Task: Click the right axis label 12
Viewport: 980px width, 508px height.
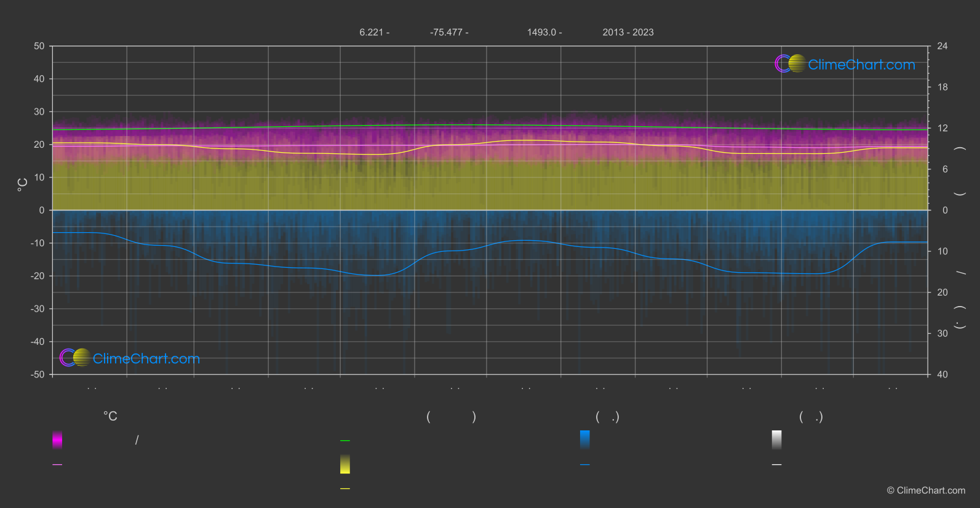Action: tap(942, 128)
